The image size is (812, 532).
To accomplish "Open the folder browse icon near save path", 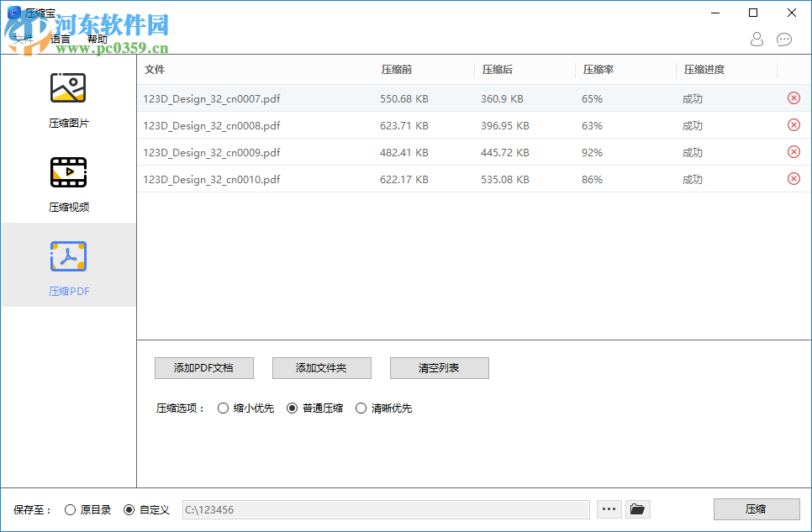I will [x=637, y=508].
